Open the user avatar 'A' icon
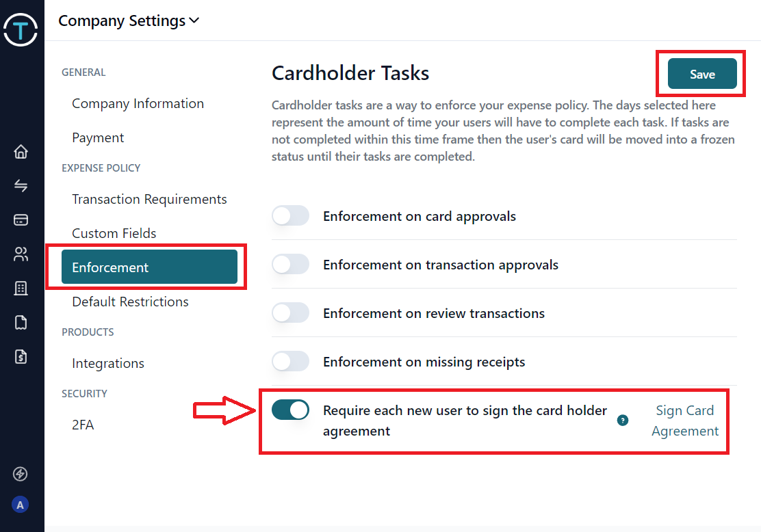Viewport: 761px width, 532px height. [x=20, y=505]
